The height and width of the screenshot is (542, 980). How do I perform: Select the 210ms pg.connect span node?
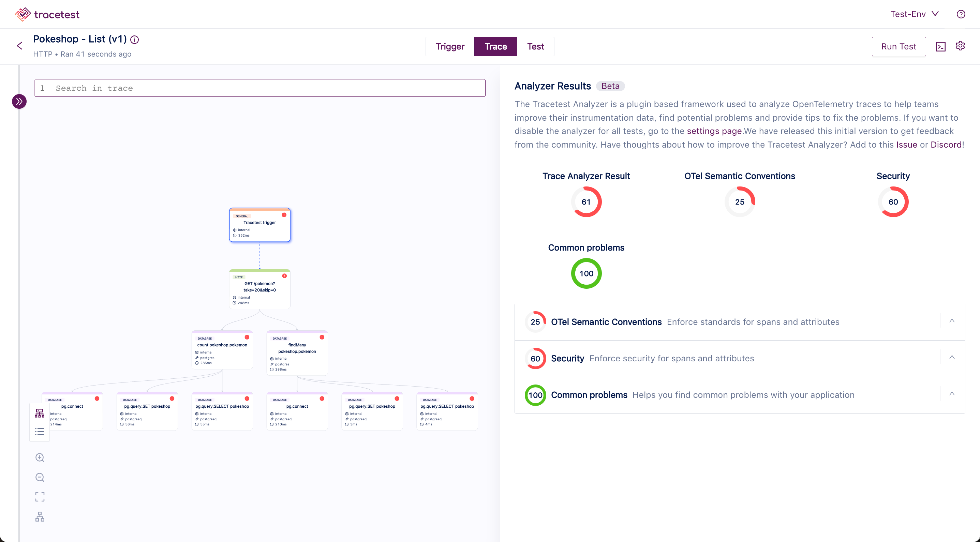297,411
